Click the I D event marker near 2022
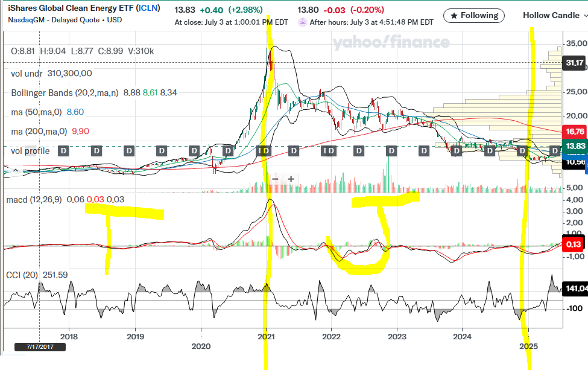 tap(329, 151)
